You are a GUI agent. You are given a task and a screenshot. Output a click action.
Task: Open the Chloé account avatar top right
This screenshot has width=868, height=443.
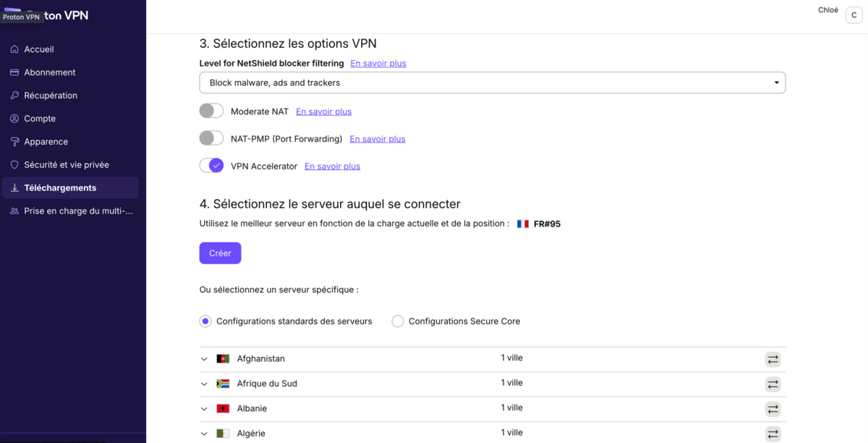853,14
